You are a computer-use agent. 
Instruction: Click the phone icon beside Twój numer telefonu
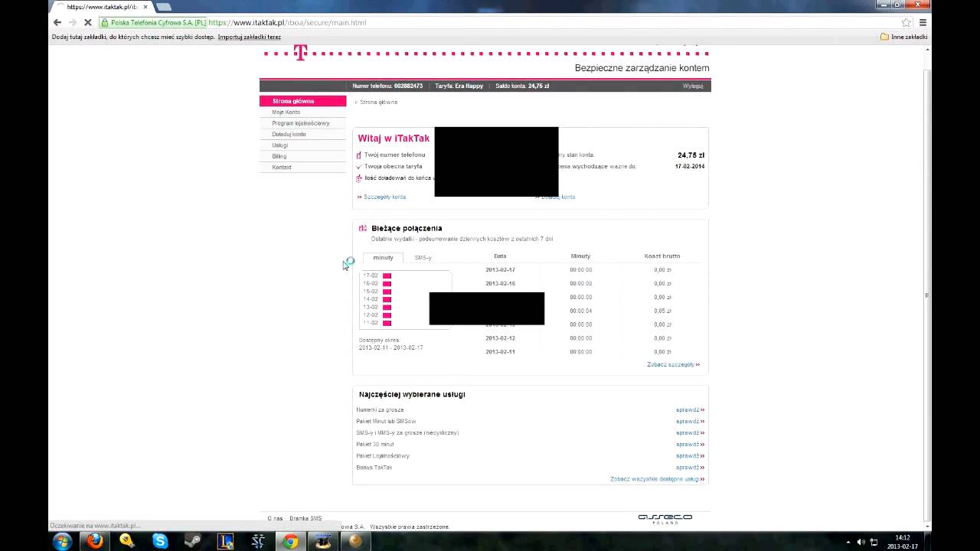pyautogui.click(x=359, y=155)
